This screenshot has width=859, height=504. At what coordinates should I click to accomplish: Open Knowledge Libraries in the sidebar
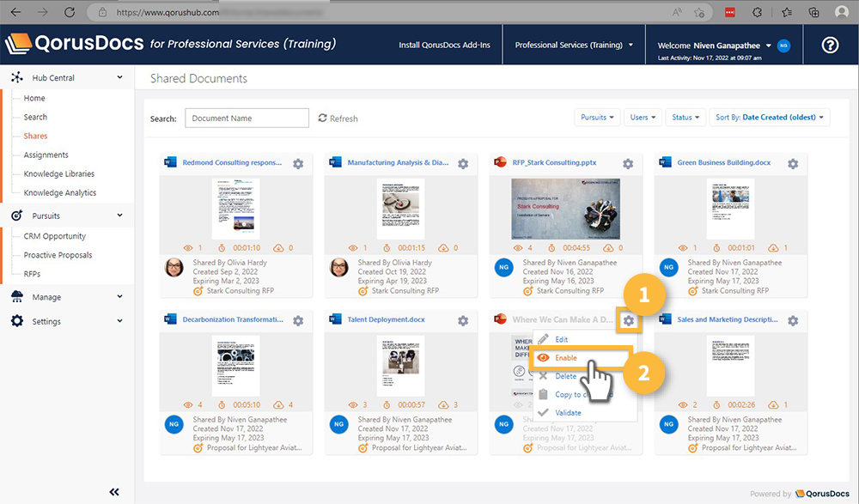58,173
